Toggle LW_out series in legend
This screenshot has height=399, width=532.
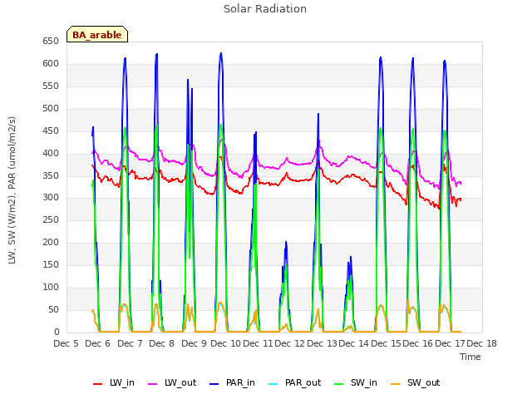pyautogui.click(x=172, y=383)
